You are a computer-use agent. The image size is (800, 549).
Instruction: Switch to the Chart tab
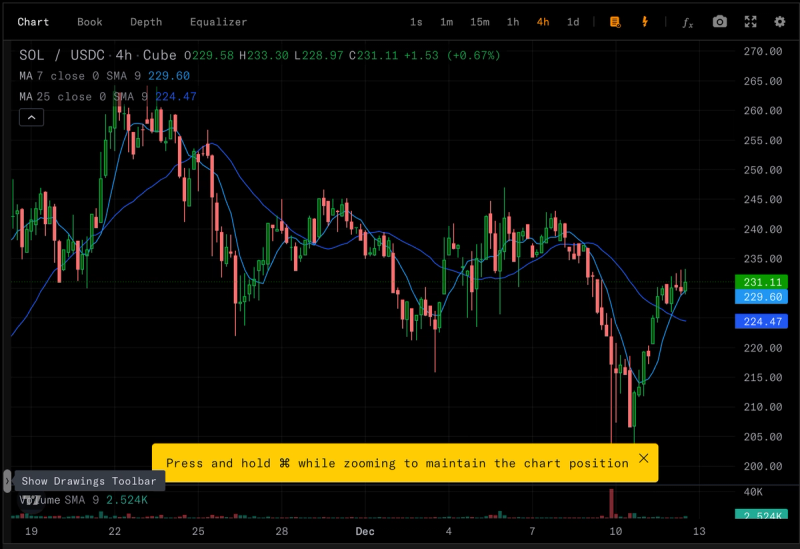(33, 22)
